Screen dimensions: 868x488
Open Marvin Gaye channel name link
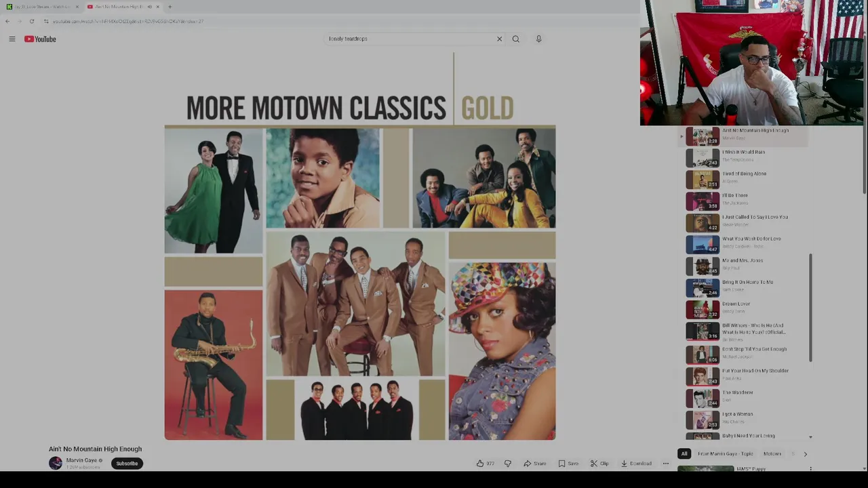[81, 460]
